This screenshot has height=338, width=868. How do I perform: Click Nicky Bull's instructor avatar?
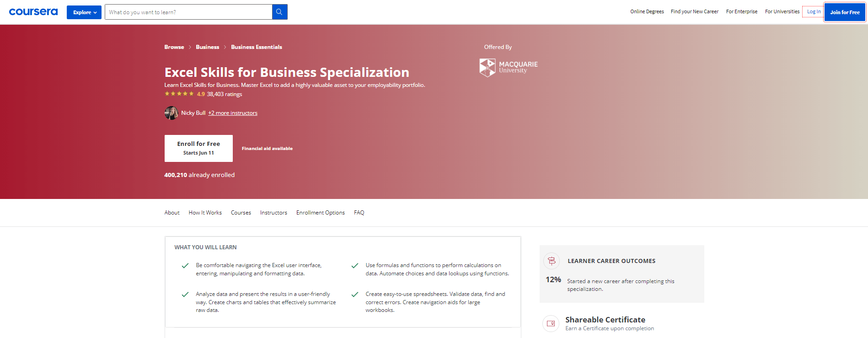click(171, 113)
